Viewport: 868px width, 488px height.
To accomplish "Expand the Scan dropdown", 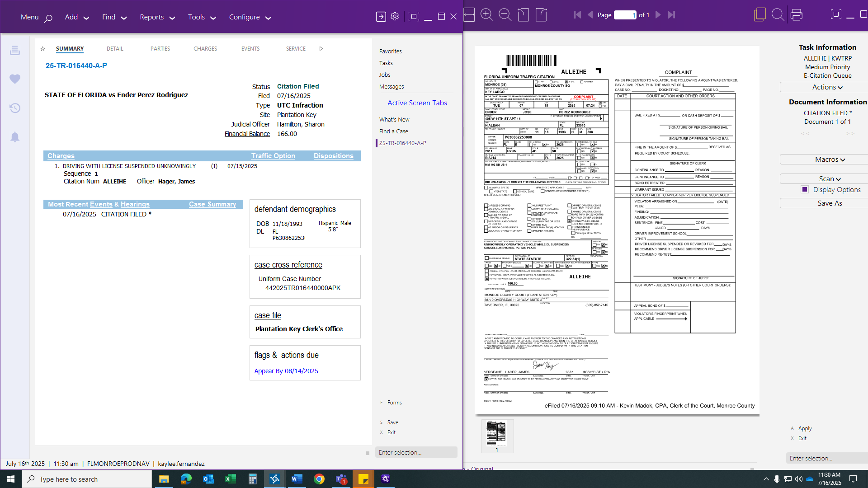I will pyautogui.click(x=830, y=179).
